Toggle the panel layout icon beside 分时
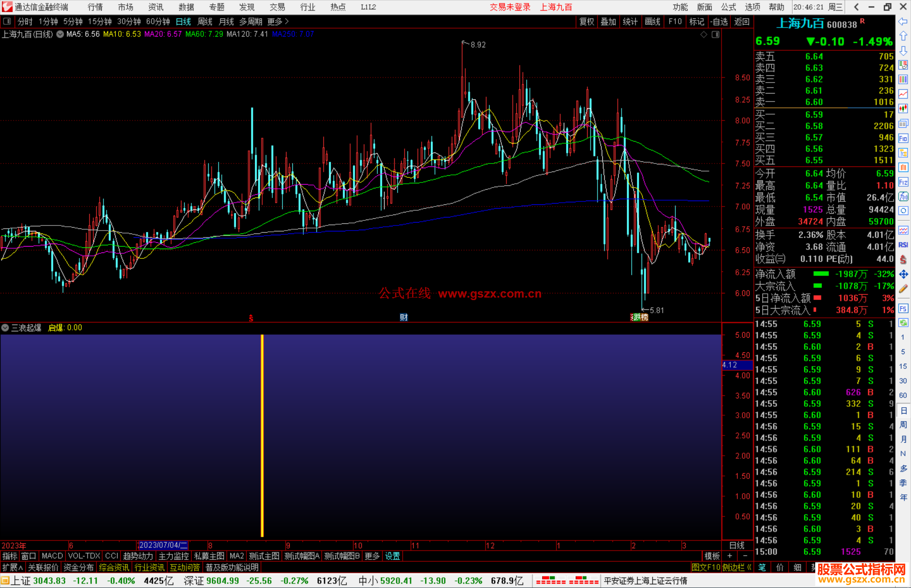Image resolution: width=911 pixels, height=588 pixels. [x=7, y=21]
